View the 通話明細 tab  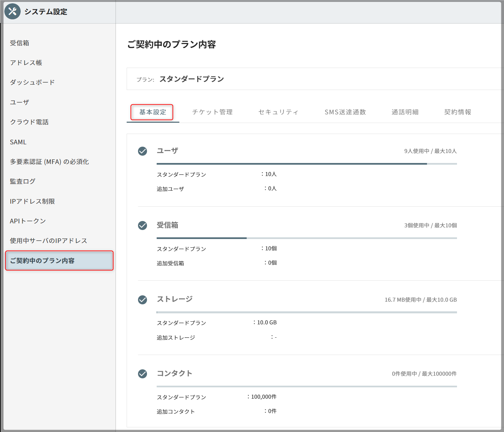click(x=405, y=112)
